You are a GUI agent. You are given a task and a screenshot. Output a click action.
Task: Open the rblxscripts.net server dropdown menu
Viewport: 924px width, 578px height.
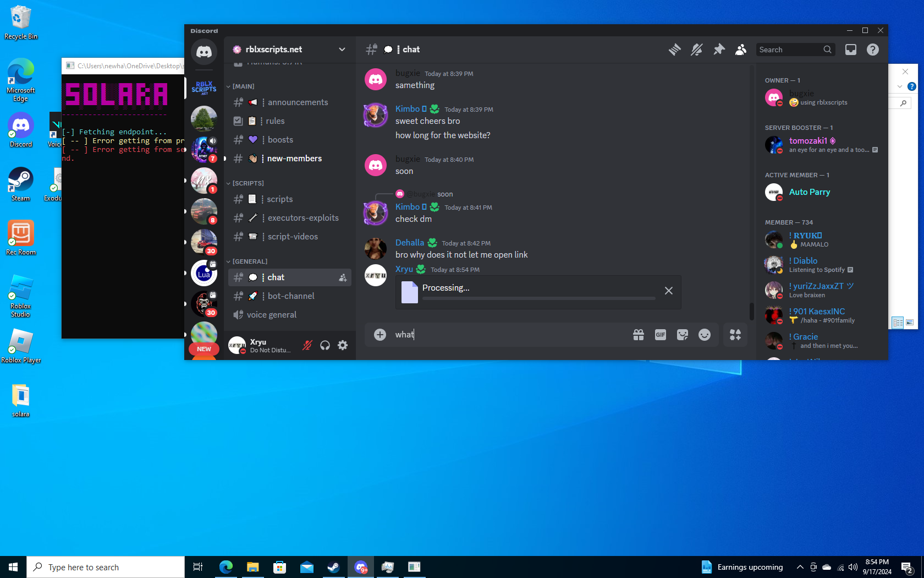pos(290,50)
